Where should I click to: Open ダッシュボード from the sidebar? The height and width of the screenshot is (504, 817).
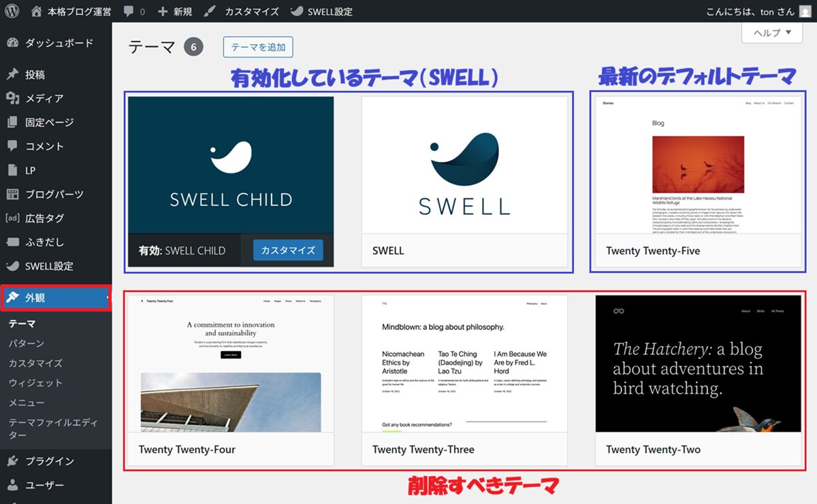(x=58, y=43)
